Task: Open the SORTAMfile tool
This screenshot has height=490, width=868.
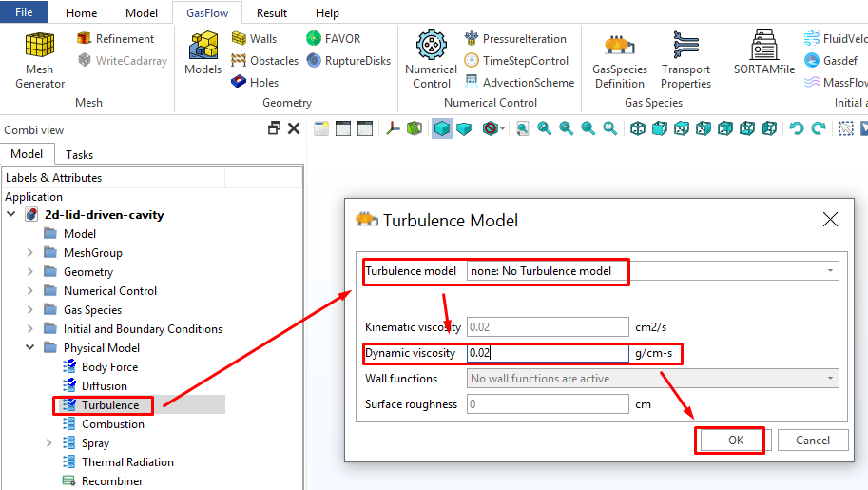Action: tap(763, 53)
